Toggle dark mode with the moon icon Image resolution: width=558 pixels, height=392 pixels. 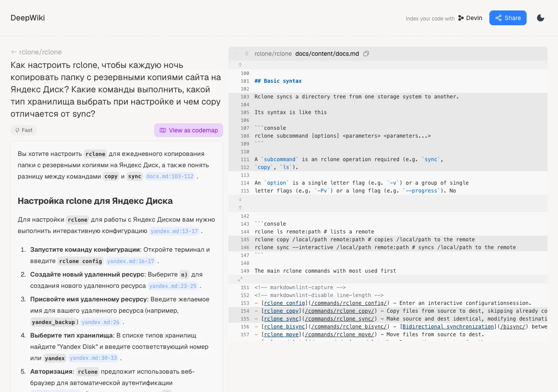point(541,18)
